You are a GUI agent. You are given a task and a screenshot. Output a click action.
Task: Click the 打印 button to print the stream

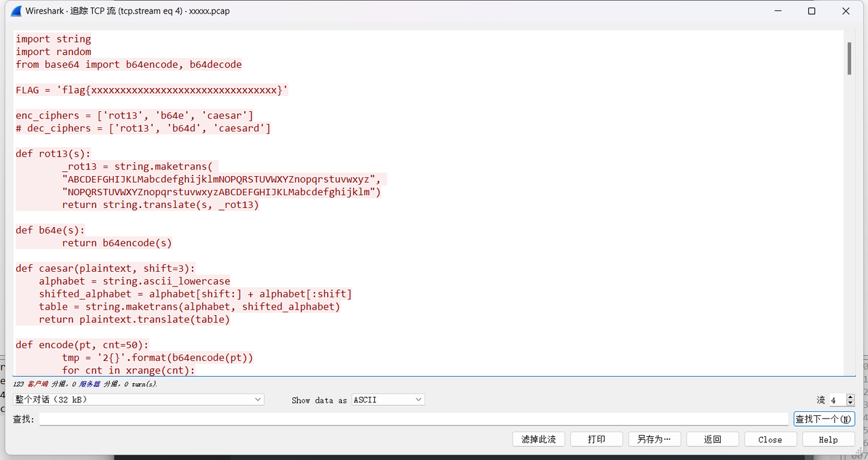pyautogui.click(x=596, y=438)
